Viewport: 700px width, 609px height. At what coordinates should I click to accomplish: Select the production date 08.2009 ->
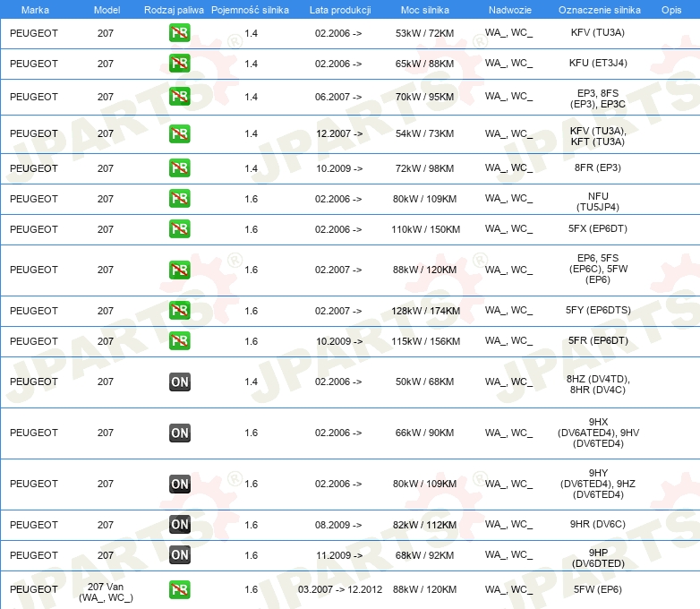click(338, 525)
